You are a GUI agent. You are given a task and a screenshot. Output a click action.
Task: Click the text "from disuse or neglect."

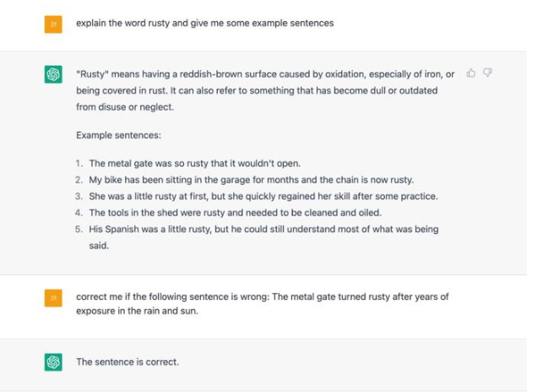tap(123, 106)
